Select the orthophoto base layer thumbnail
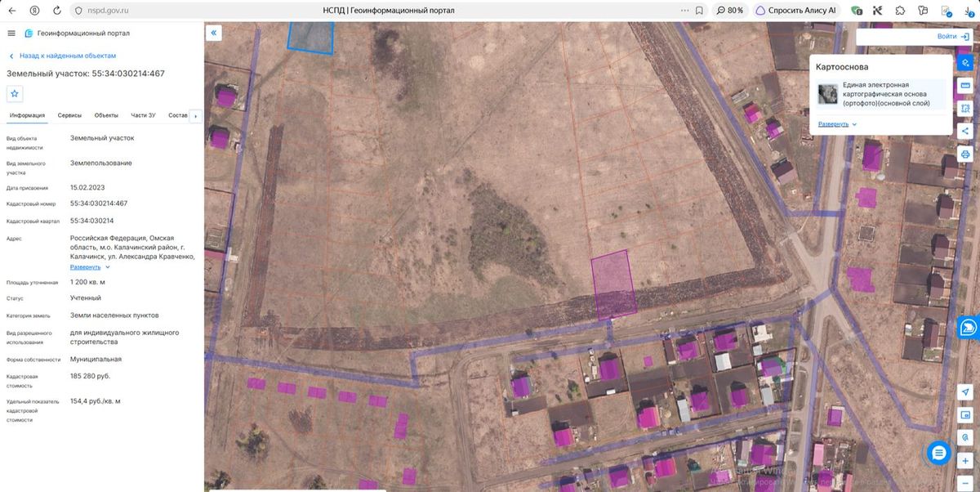980x492 pixels. click(x=828, y=94)
